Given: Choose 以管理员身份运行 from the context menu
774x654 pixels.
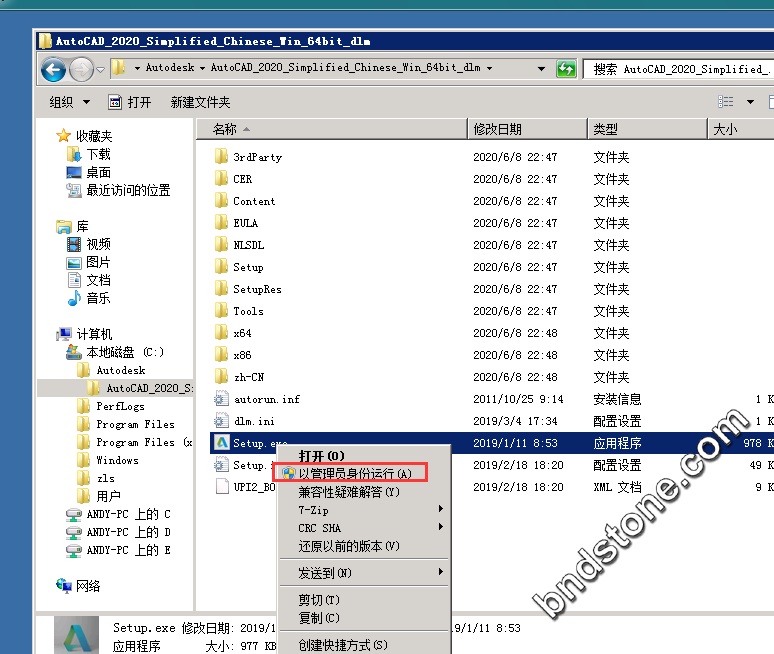Looking at the screenshot, I should point(354,473).
